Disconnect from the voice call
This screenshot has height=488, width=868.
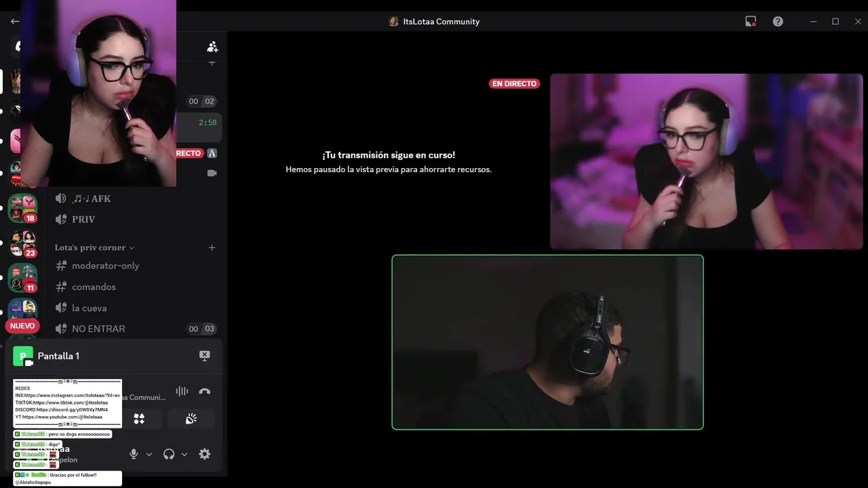pyautogui.click(x=204, y=391)
